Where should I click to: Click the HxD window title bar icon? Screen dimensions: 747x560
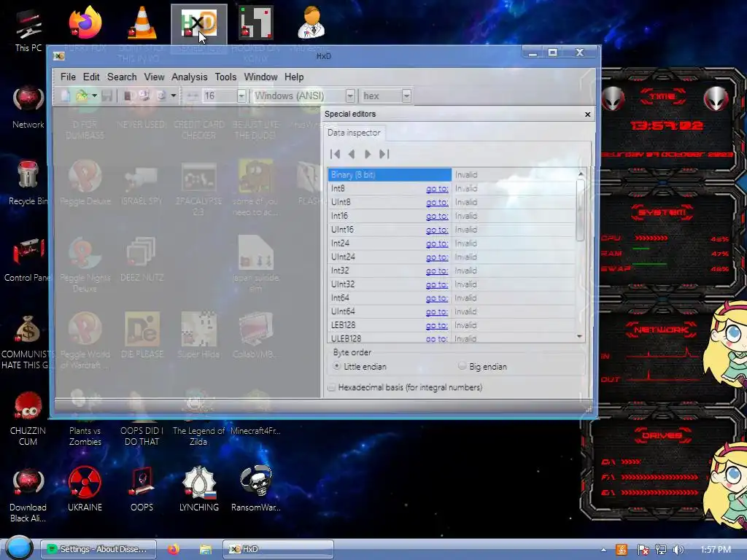[x=59, y=56]
